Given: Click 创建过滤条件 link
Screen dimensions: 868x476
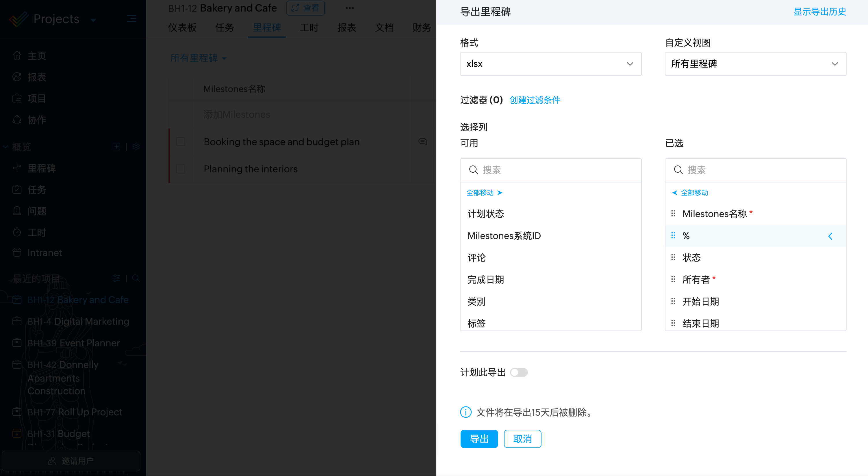Looking at the screenshot, I should tap(535, 100).
